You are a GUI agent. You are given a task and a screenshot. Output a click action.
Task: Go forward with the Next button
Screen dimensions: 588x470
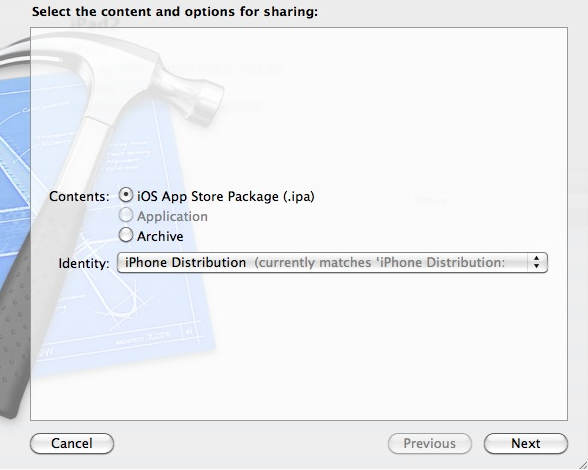526,443
